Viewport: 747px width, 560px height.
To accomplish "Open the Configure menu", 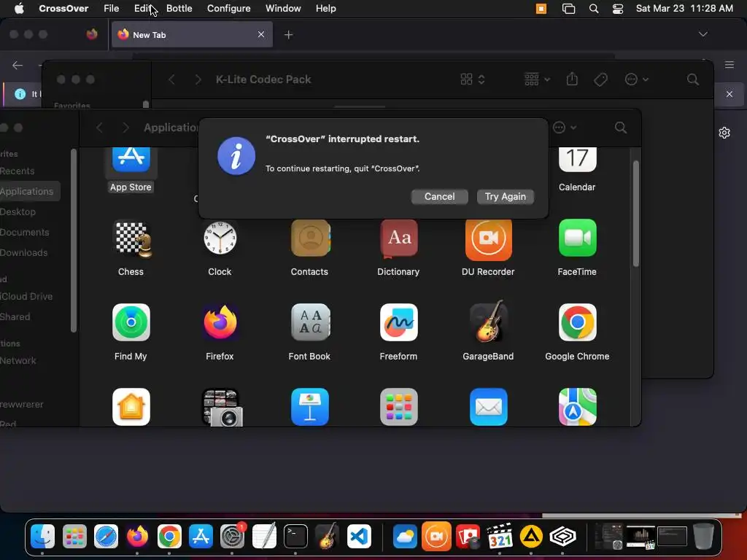I will click(x=228, y=9).
